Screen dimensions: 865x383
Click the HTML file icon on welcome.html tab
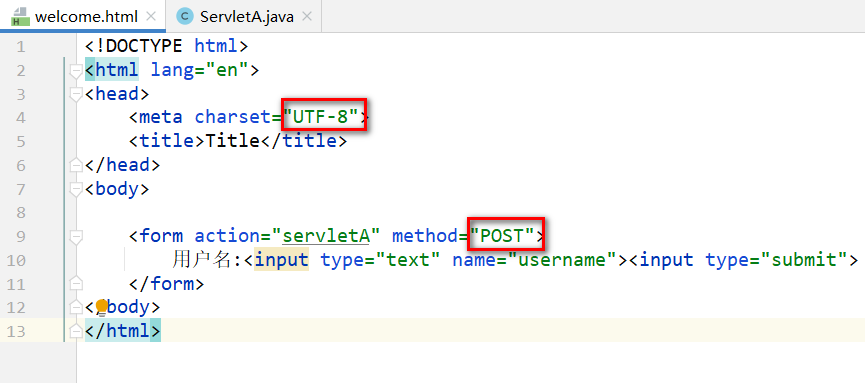(20, 17)
